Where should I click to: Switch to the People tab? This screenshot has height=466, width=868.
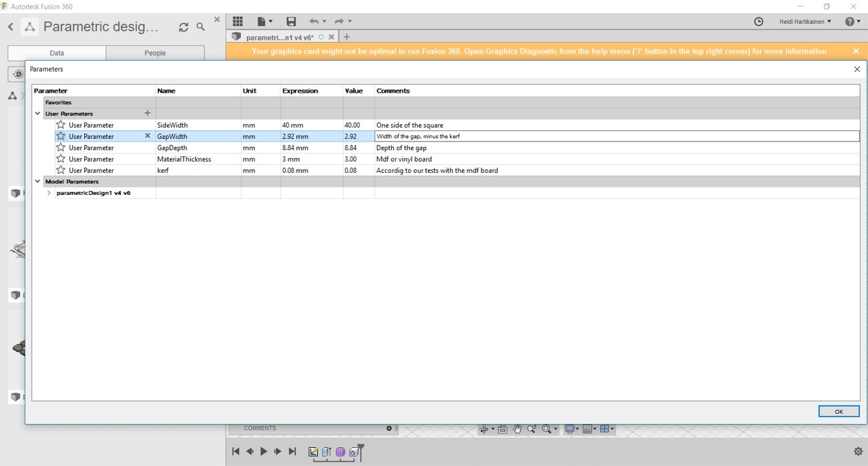point(155,53)
